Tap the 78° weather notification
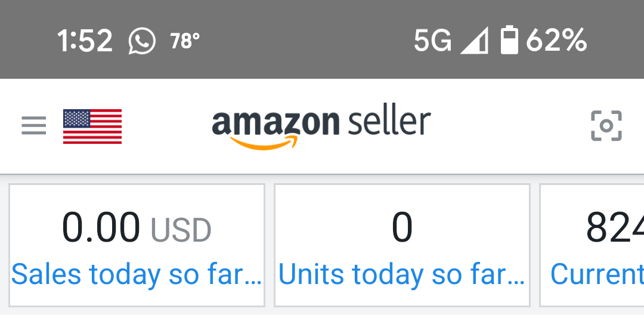The width and height of the screenshot is (644, 327). (x=185, y=42)
